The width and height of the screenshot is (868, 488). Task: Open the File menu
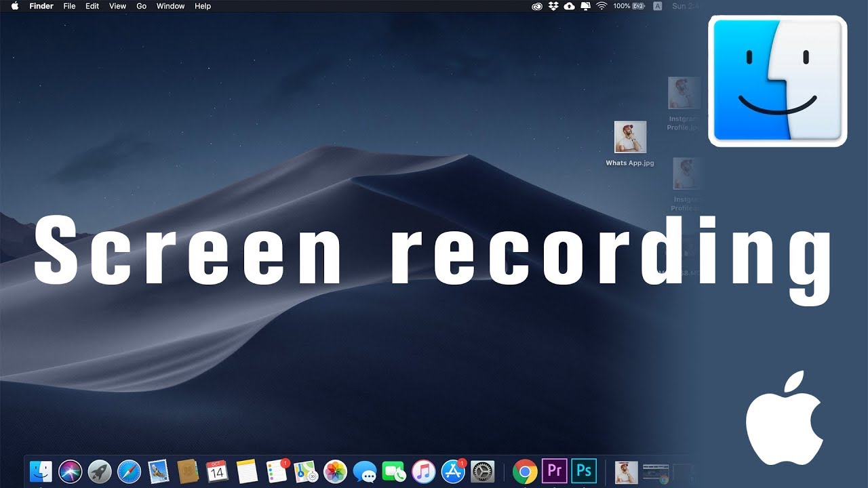pyautogui.click(x=69, y=6)
